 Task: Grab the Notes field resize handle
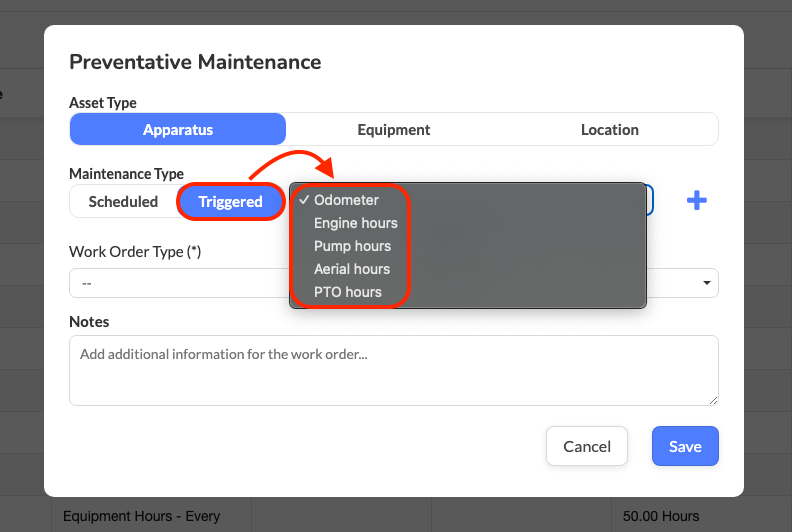[713, 400]
